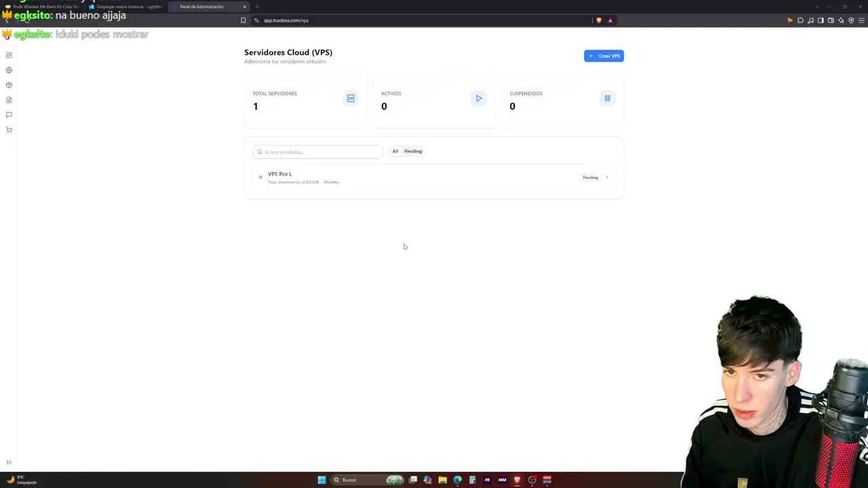The width and height of the screenshot is (868, 488).
Task: Expand the VPS Pro L row chevron
Action: click(x=607, y=178)
